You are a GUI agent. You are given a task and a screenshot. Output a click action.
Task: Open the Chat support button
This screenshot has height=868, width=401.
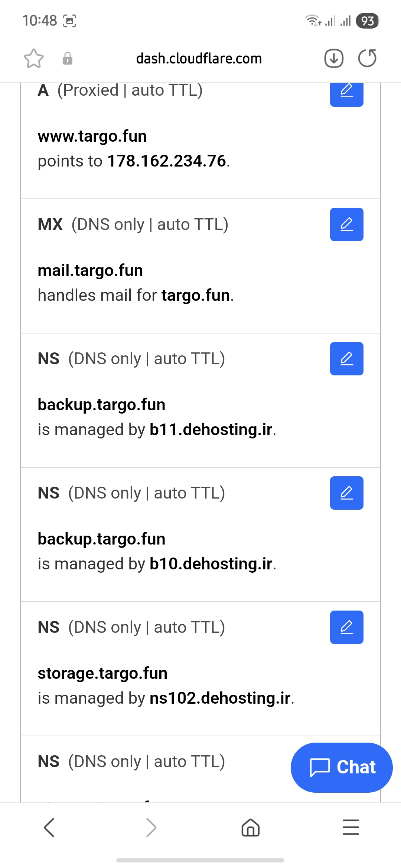(x=342, y=767)
